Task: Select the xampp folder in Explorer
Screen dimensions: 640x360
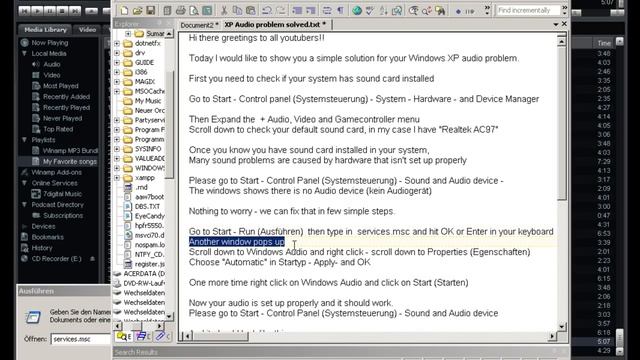Action: coord(144,178)
